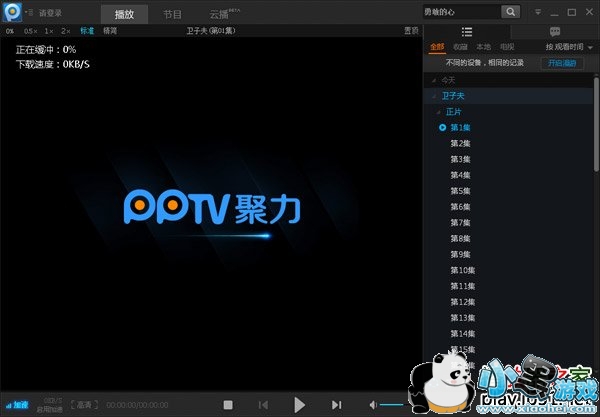600x417 pixels.
Task: Click 请登录 to log in
Action: (50, 13)
